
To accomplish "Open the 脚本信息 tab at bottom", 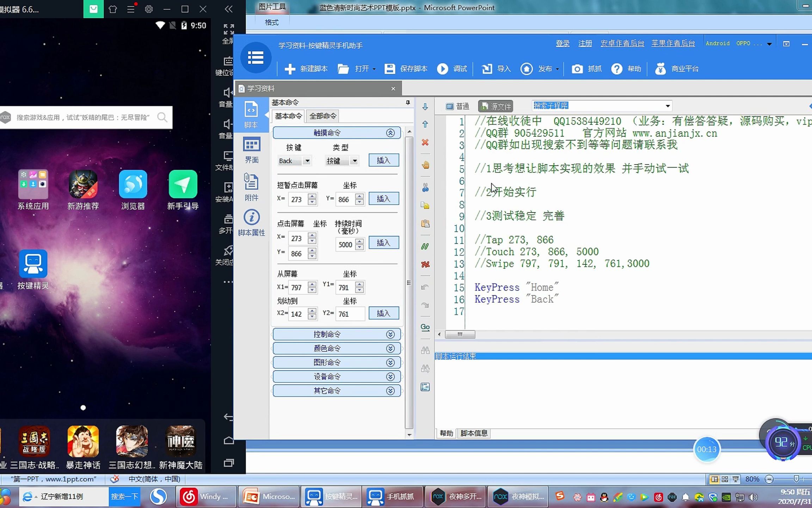I will (x=474, y=433).
